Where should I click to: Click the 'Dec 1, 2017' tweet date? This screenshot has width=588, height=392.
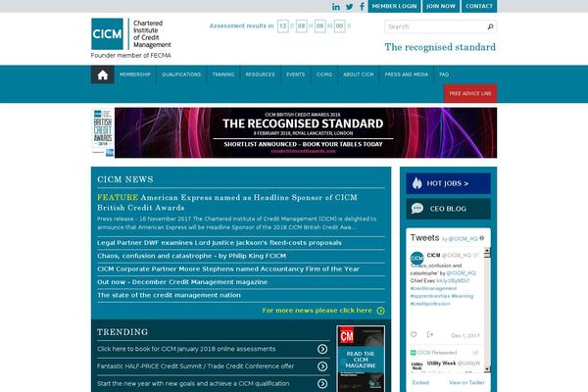pyautogui.click(x=465, y=335)
